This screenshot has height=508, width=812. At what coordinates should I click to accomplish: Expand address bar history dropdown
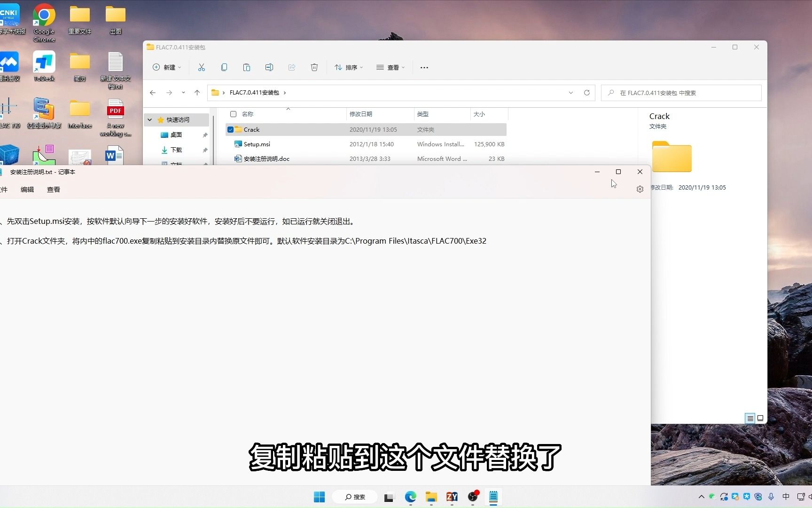click(571, 93)
